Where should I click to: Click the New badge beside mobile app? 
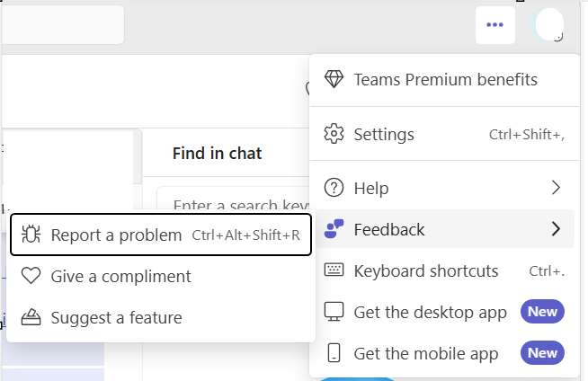click(542, 353)
